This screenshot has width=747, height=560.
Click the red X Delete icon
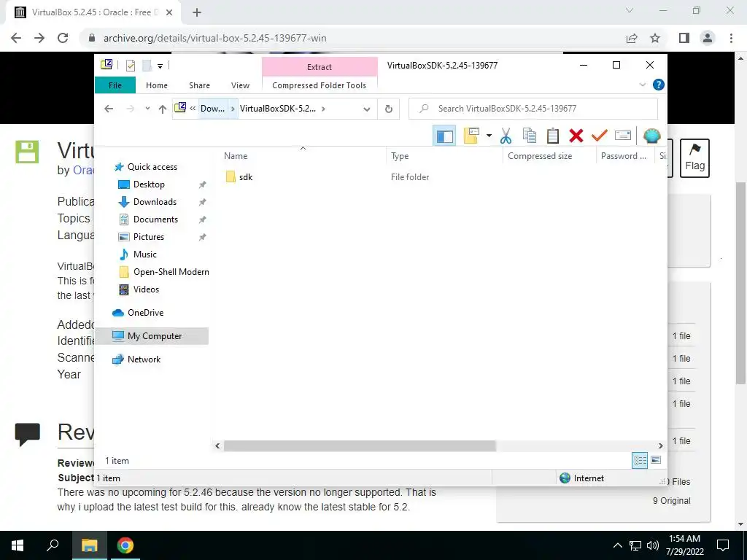tap(576, 136)
